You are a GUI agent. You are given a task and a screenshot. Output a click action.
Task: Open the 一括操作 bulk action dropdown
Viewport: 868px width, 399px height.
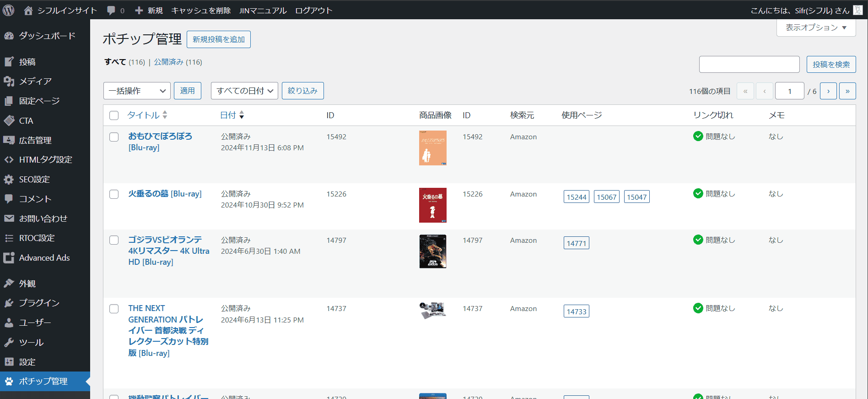(137, 91)
